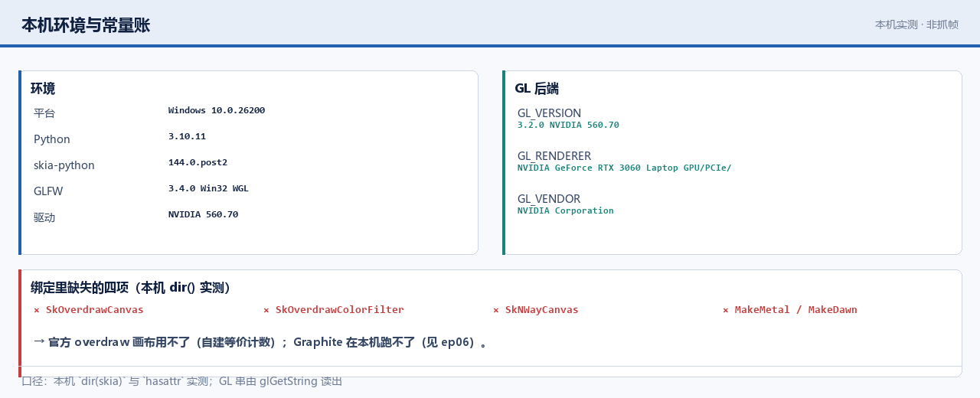Click the missing item SkOverdrawCanvas
This screenshot has width=980, height=398.
tap(89, 310)
